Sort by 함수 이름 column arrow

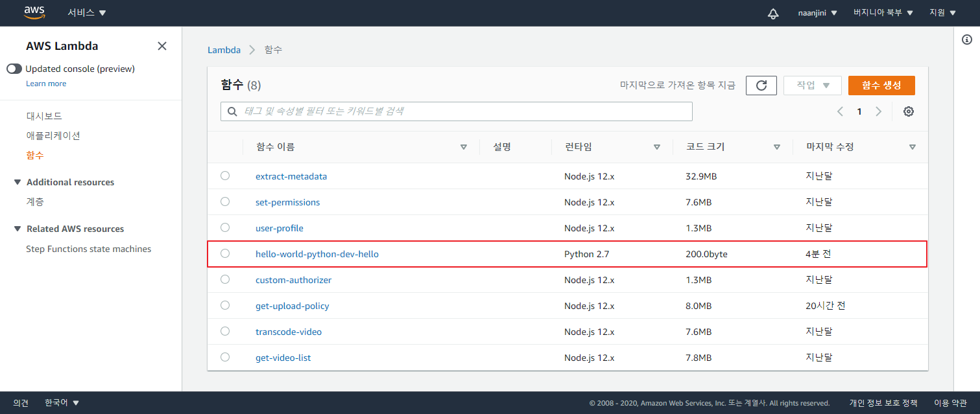464,147
